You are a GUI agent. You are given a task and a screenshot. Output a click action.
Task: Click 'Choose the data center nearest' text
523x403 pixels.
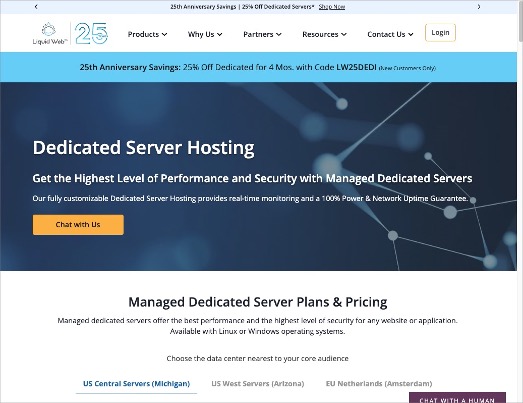click(257, 358)
